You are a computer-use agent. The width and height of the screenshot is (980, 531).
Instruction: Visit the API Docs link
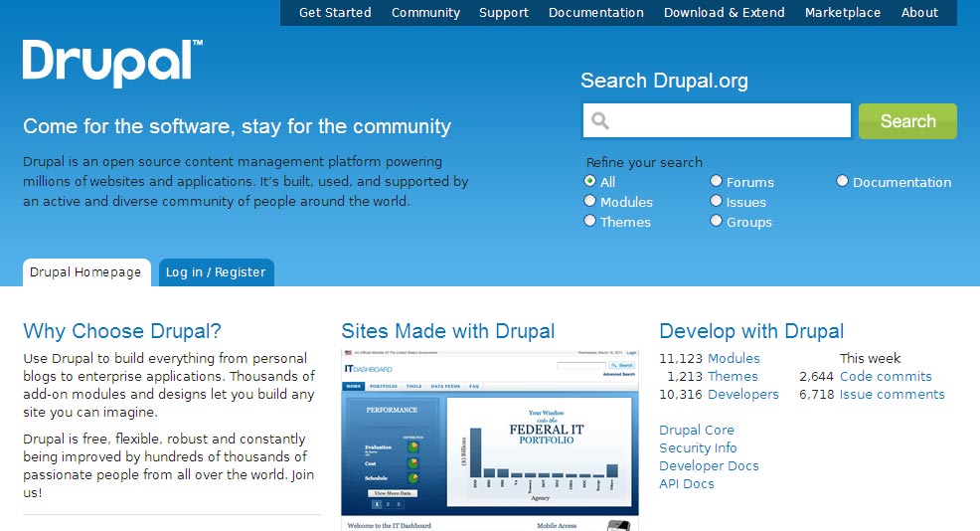pos(686,483)
